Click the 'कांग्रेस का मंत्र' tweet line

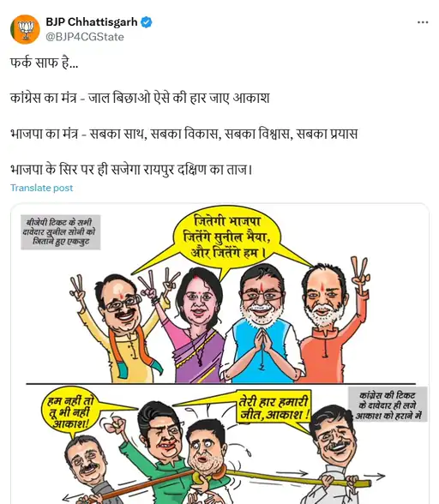click(x=140, y=98)
